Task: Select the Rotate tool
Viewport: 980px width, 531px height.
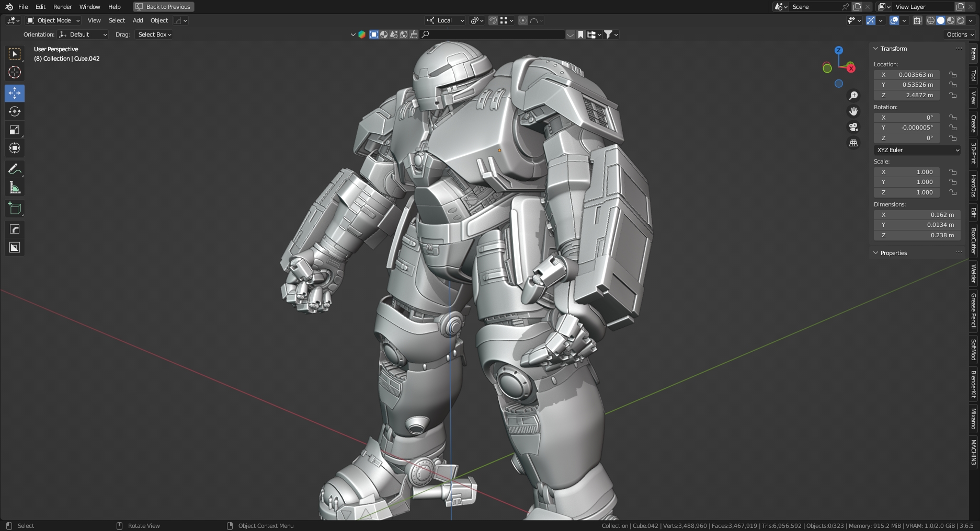Action: tap(15, 111)
